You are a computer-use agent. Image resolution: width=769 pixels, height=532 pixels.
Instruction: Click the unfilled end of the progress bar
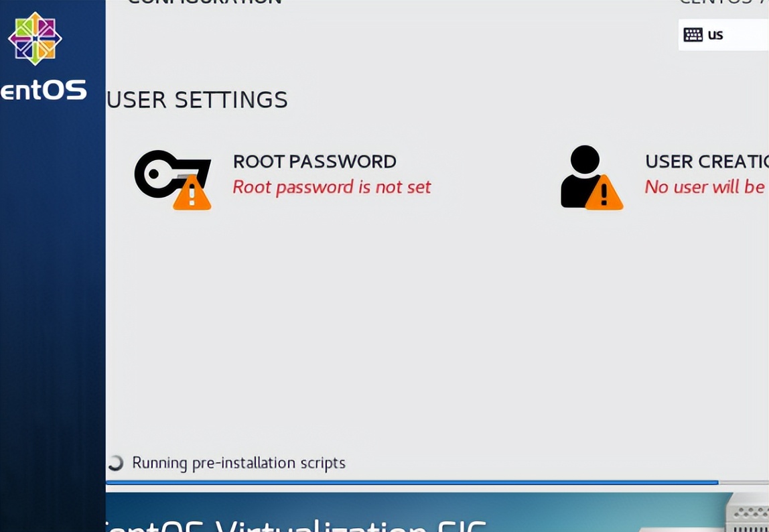click(744, 483)
